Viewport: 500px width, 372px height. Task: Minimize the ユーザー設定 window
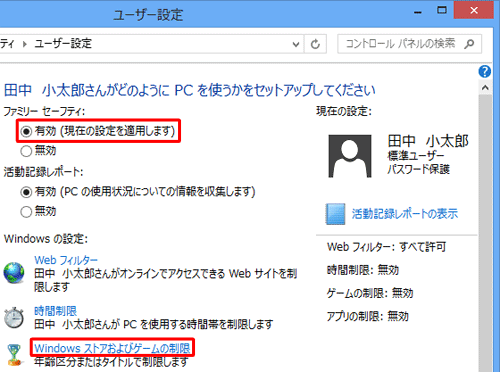coord(418,12)
